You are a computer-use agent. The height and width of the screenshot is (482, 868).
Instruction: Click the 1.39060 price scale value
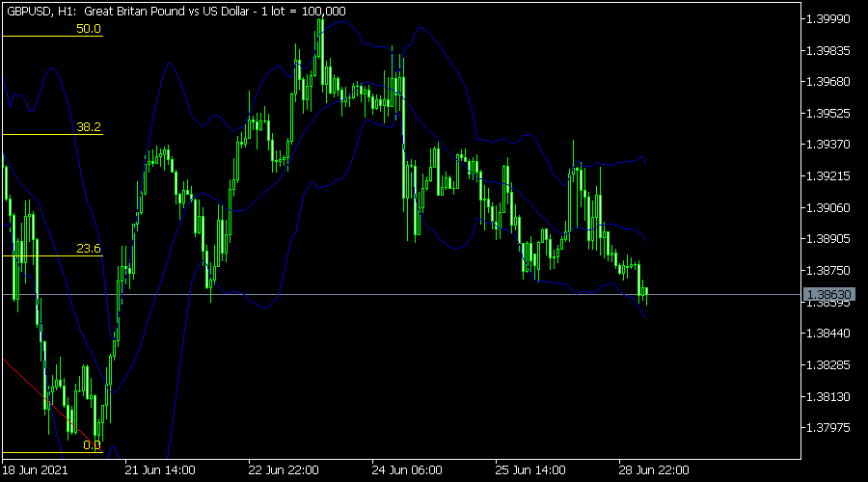(x=828, y=207)
